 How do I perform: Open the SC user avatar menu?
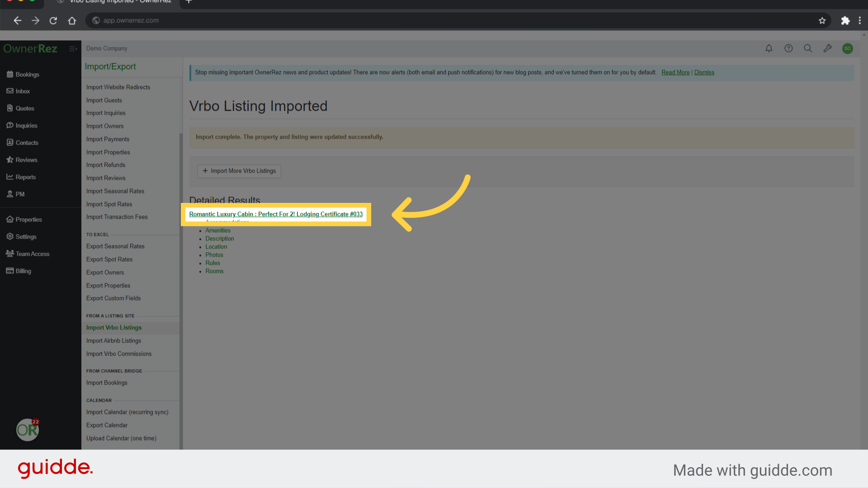click(x=847, y=48)
